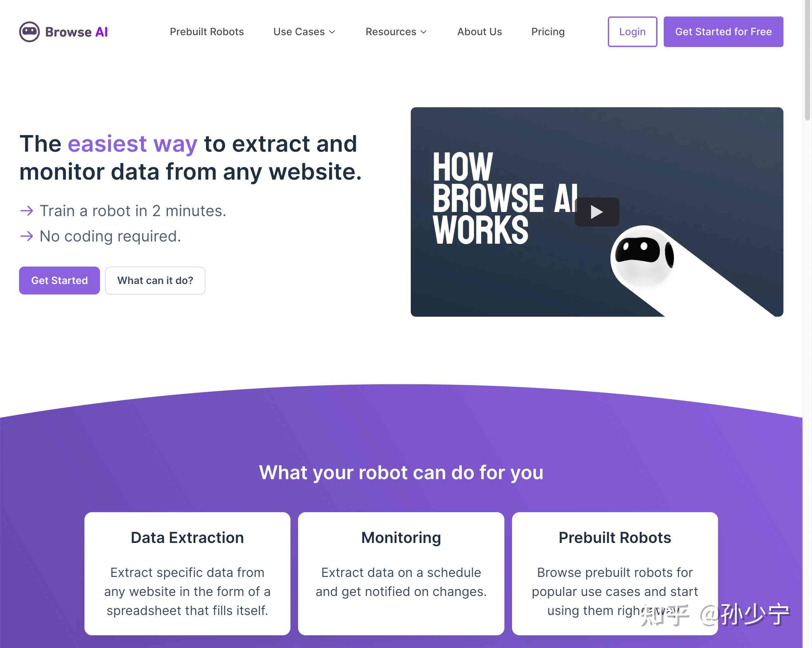
Task: Click the Login button icon outline
Action: click(x=631, y=32)
